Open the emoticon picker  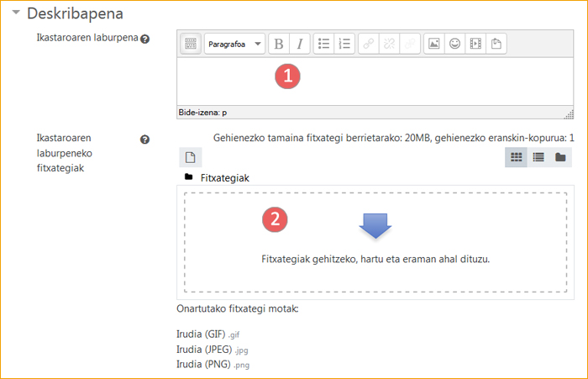click(454, 44)
